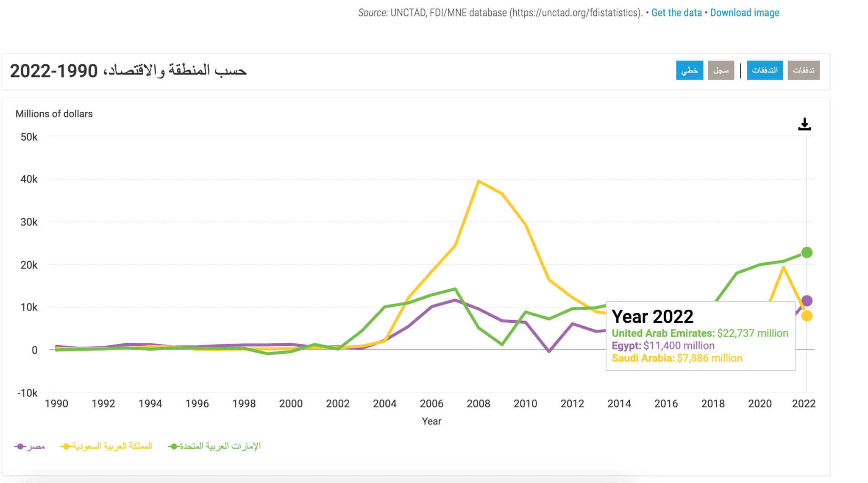Click the purple Egypt legend marker icon

pyautogui.click(x=20, y=447)
